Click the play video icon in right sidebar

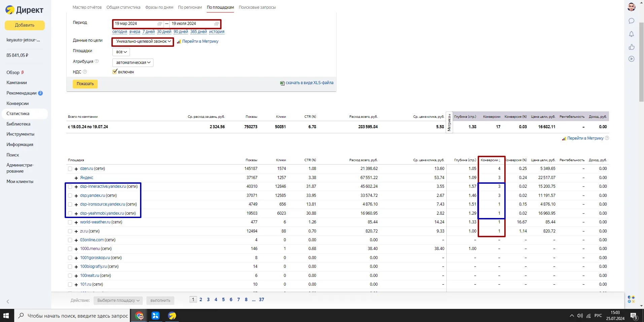[x=631, y=59]
